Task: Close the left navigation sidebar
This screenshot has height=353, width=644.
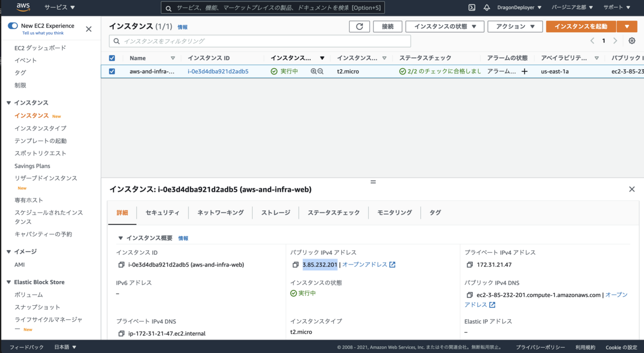Action: point(89,29)
